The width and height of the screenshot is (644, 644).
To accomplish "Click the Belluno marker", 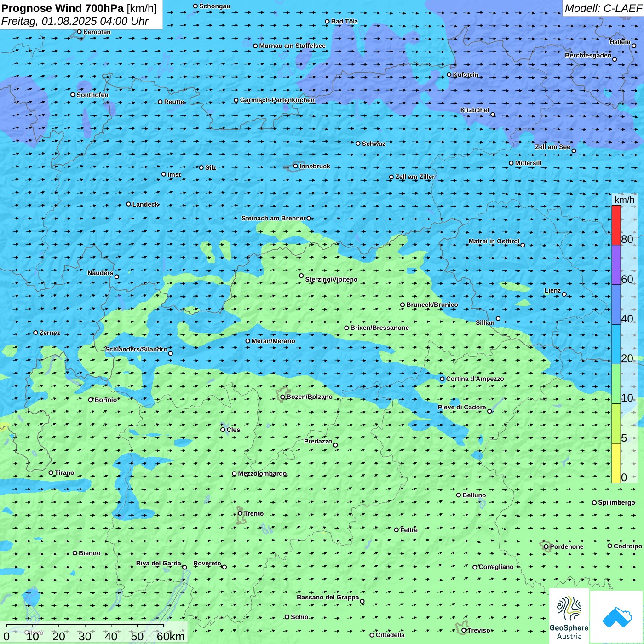I will point(459,495).
